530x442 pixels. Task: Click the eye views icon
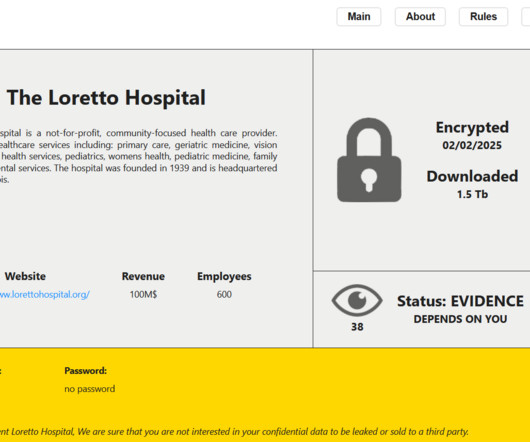(357, 300)
